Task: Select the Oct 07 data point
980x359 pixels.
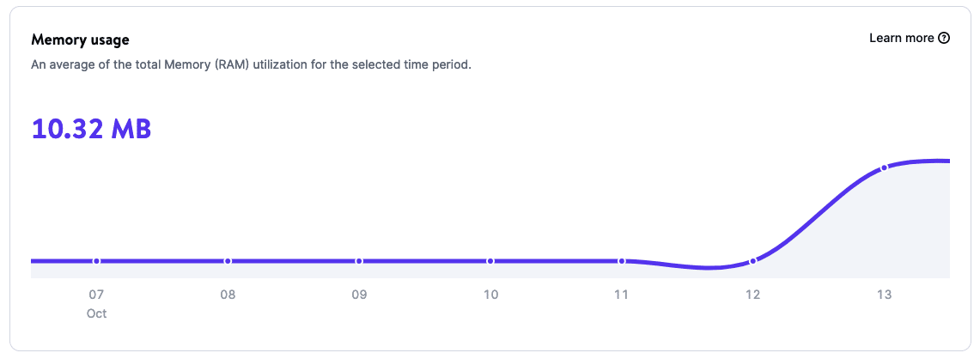Action: (96, 261)
